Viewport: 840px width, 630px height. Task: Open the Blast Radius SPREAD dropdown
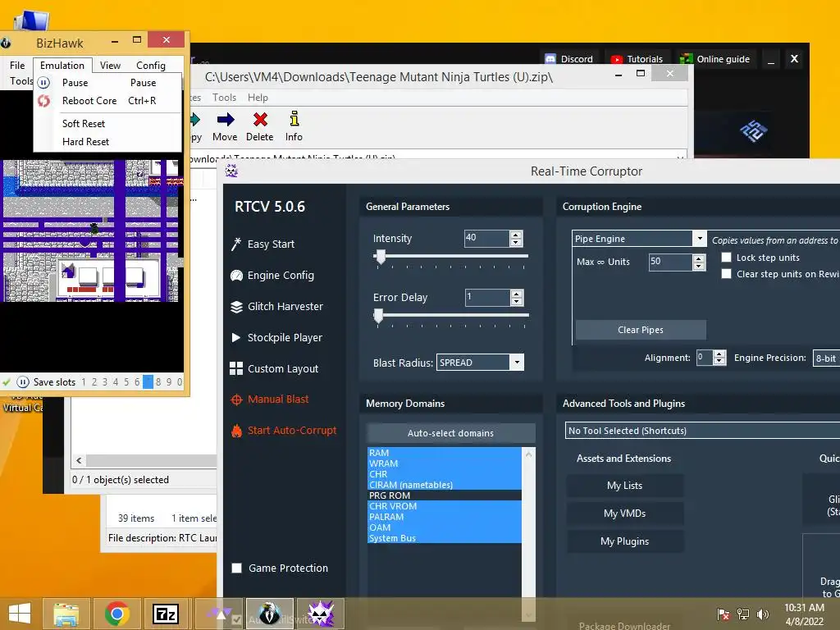pos(517,363)
